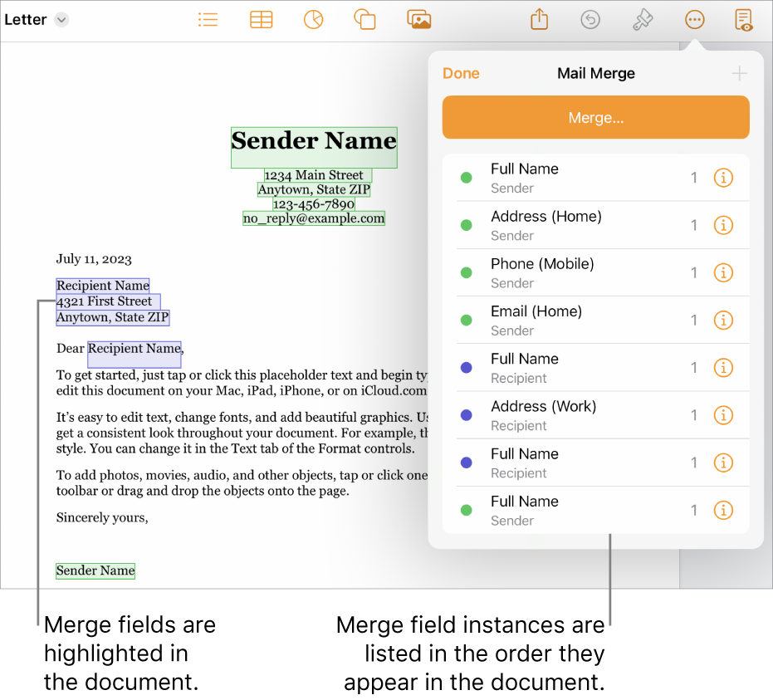773x700 pixels.
Task: Click the Sender Name heading field
Action: pos(314,148)
